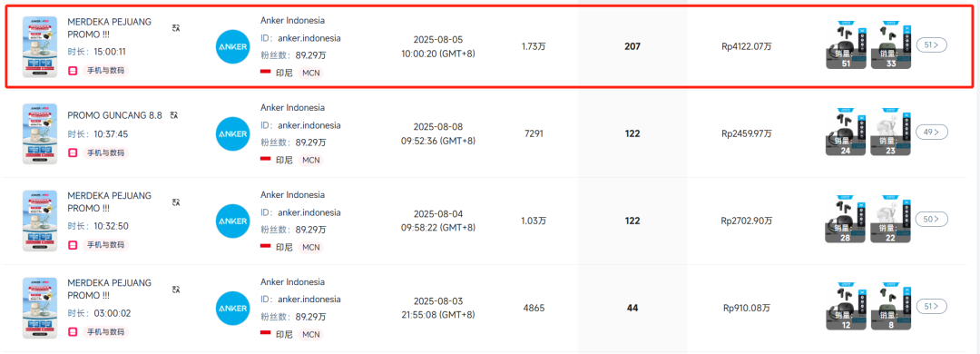Click Anker avatar on 2025-08-04 row
Viewport: 980px width, 354px height.
(x=232, y=221)
